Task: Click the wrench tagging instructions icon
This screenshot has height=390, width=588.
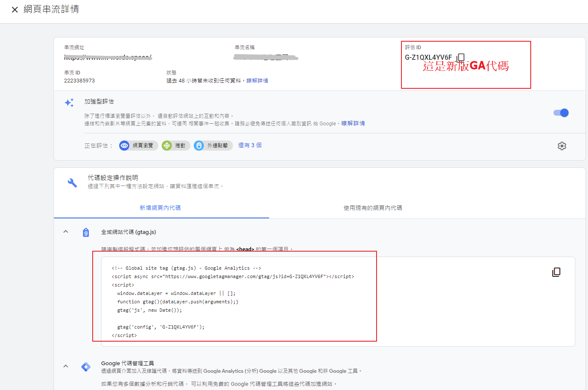Action: pyautogui.click(x=72, y=182)
